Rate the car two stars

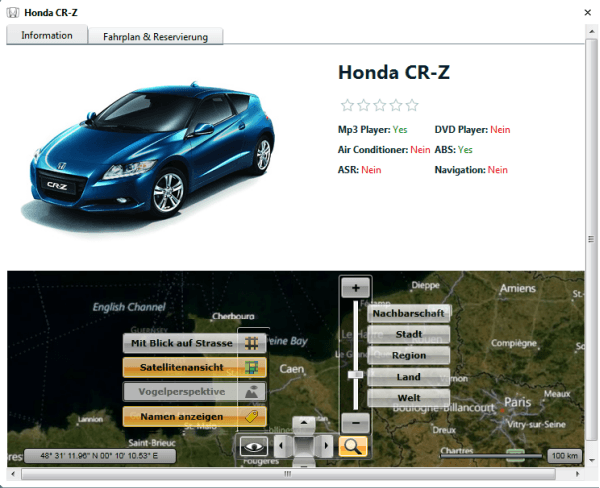click(364, 105)
